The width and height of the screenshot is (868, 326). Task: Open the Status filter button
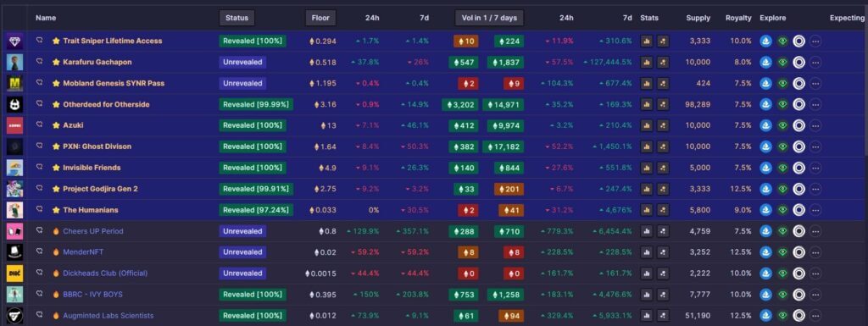pos(237,18)
